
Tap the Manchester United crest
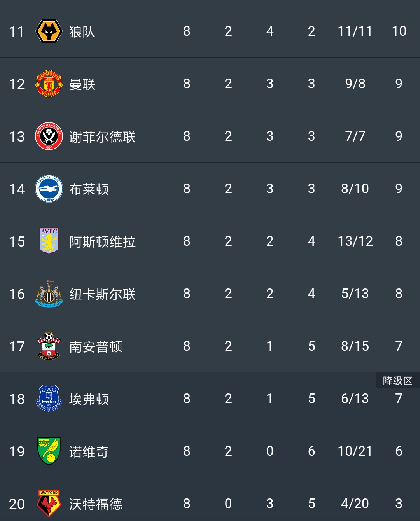pos(49,84)
